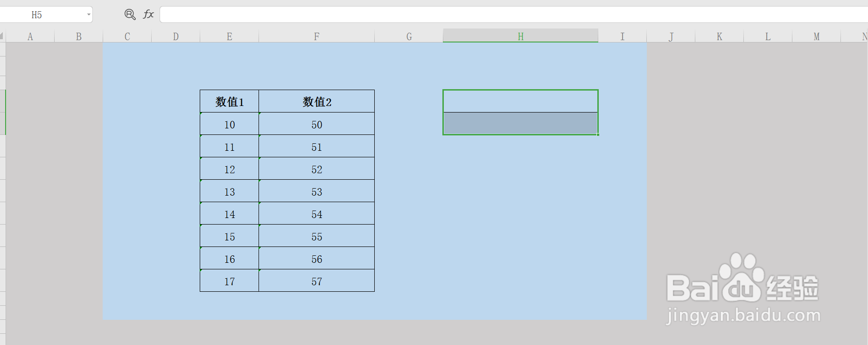The height and width of the screenshot is (345, 868).
Task: Select column I header
Action: pyautogui.click(x=623, y=36)
